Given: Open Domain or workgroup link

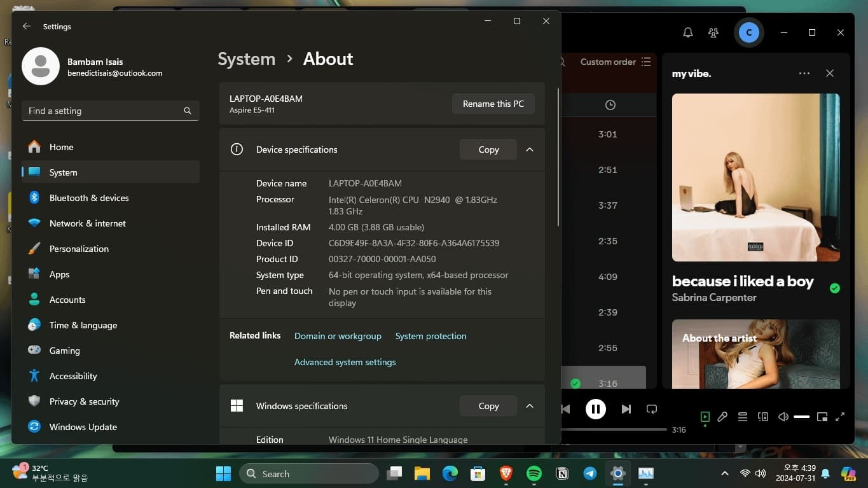Looking at the screenshot, I should [x=338, y=336].
